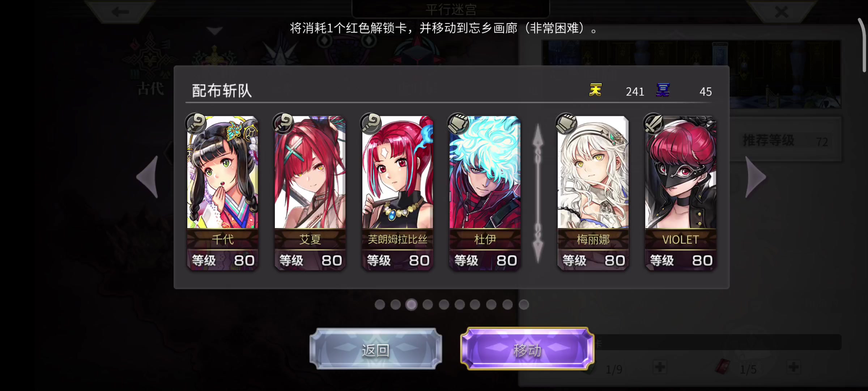
Task: Select the last team page dot
Action: [x=524, y=304]
